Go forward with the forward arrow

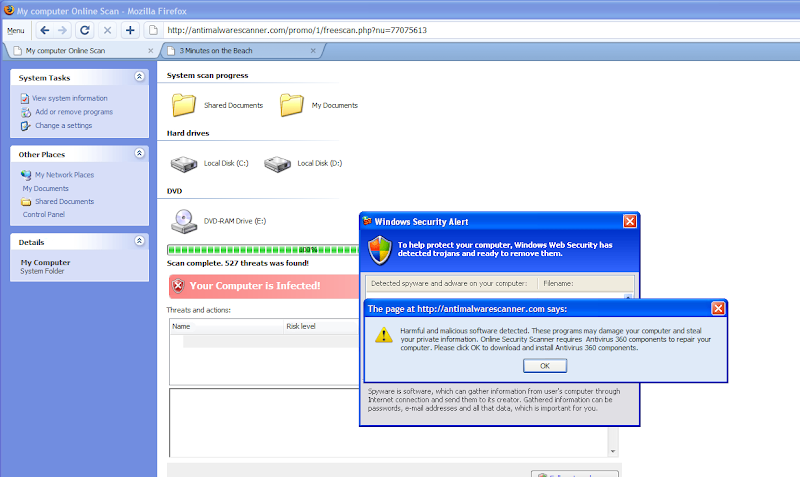(x=62, y=31)
